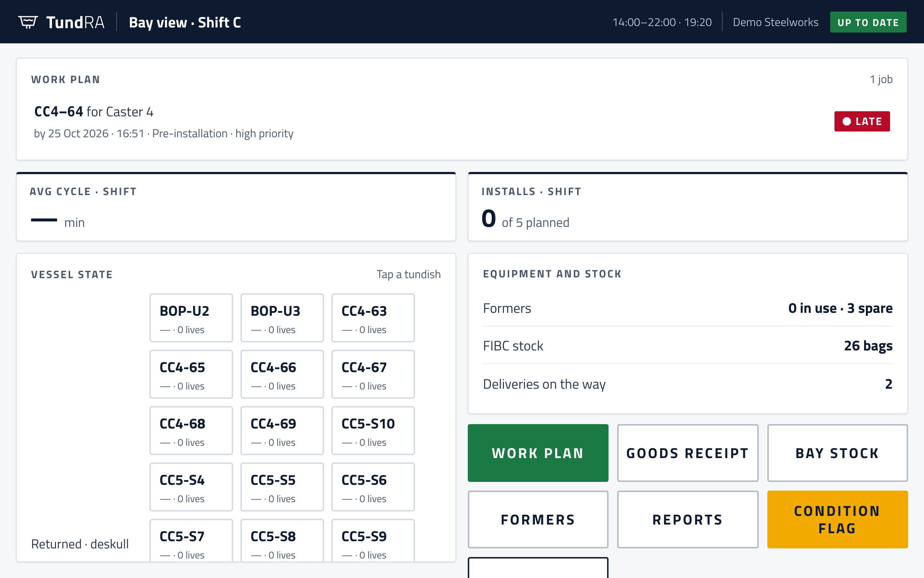924x578 pixels.
Task: Click the Returned · deskull state label
Action: click(x=80, y=544)
